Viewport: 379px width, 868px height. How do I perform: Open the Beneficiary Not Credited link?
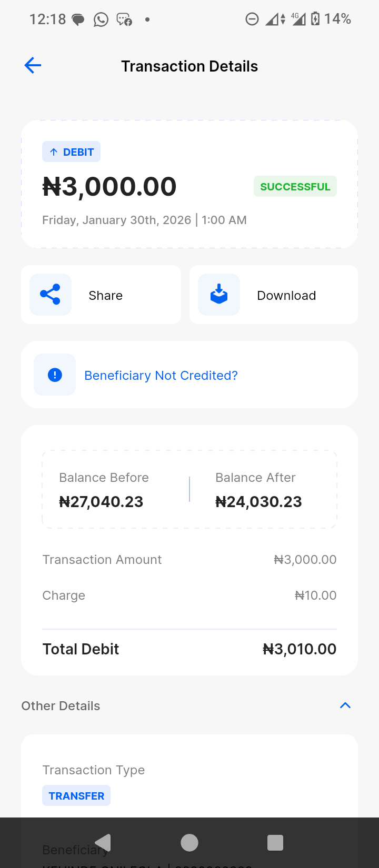pos(161,376)
